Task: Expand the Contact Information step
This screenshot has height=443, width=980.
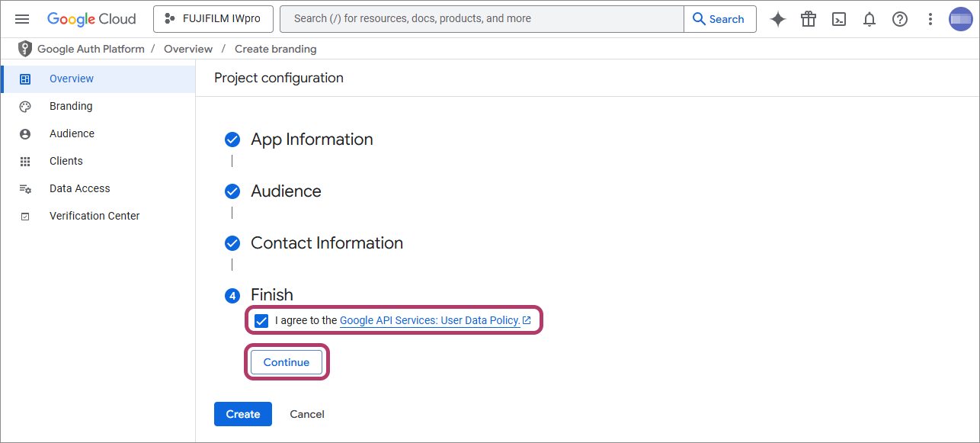Action: pyautogui.click(x=326, y=243)
